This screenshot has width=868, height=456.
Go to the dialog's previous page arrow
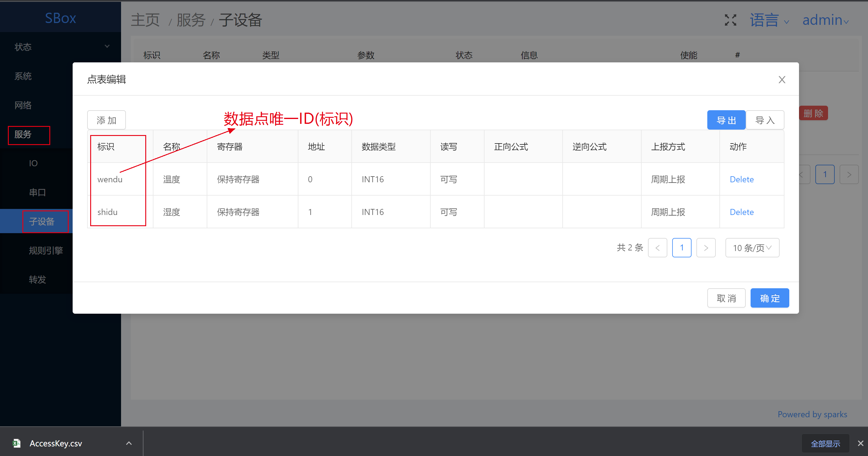[x=657, y=248]
